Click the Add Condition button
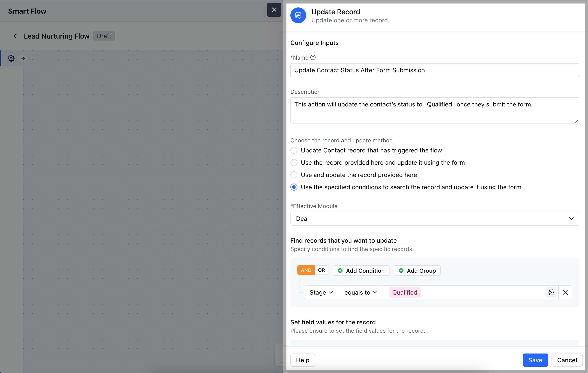 click(x=361, y=270)
